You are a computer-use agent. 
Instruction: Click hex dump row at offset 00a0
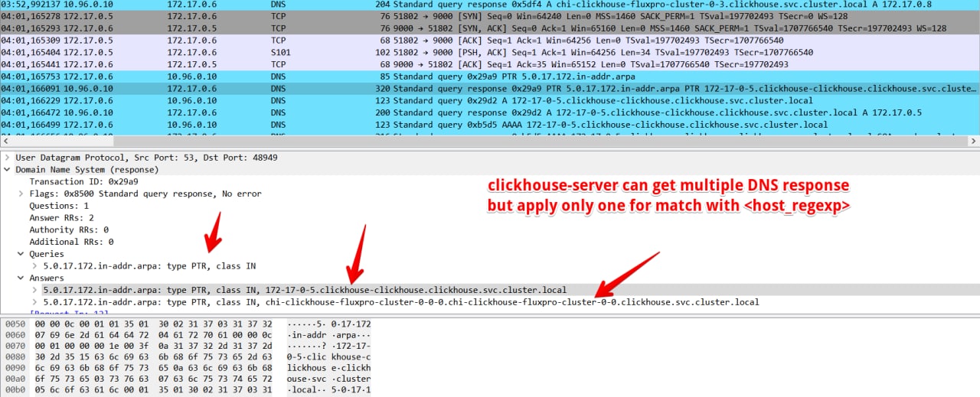tap(187, 379)
